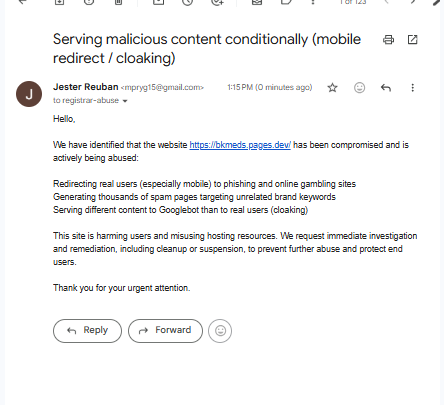Open the toolbar's vertical dots More options

tap(313, 2)
